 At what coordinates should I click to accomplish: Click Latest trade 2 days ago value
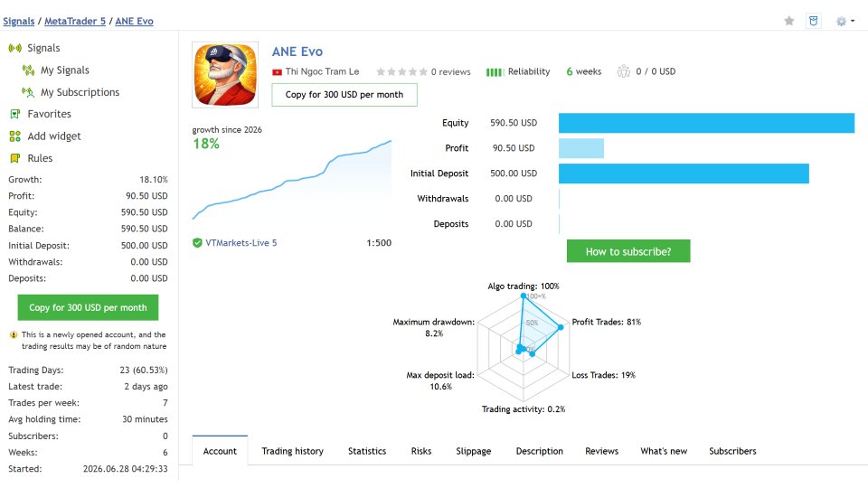tap(146, 387)
